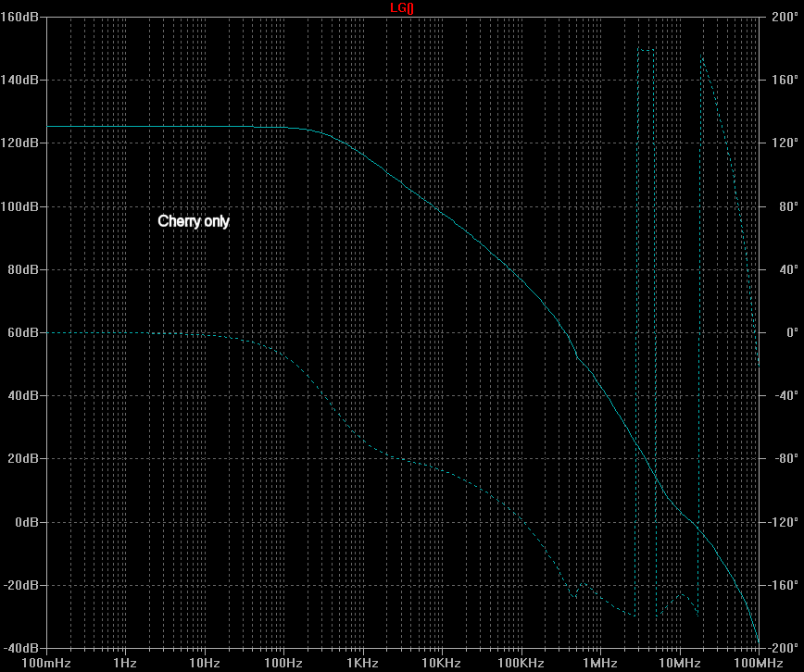Click the 1MHz frequency axis label
Viewport: 804px width, 672px height.
(x=600, y=664)
